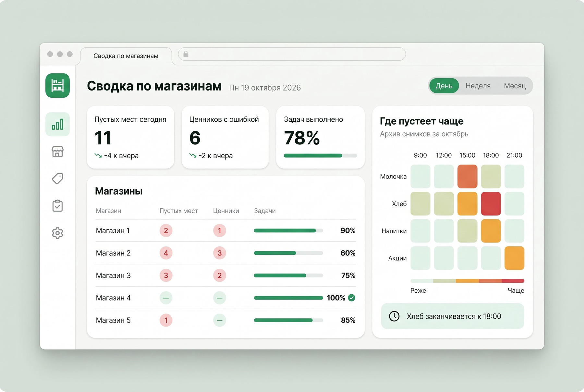Open the clipboard tasks icon in the sidebar
The width and height of the screenshot is (584, 392).
[57, 206]
